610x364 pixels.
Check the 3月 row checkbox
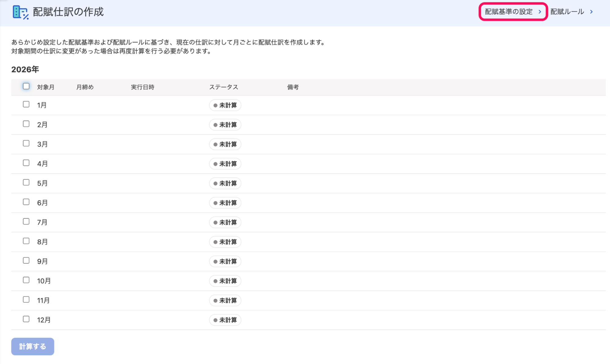point(26,143)
